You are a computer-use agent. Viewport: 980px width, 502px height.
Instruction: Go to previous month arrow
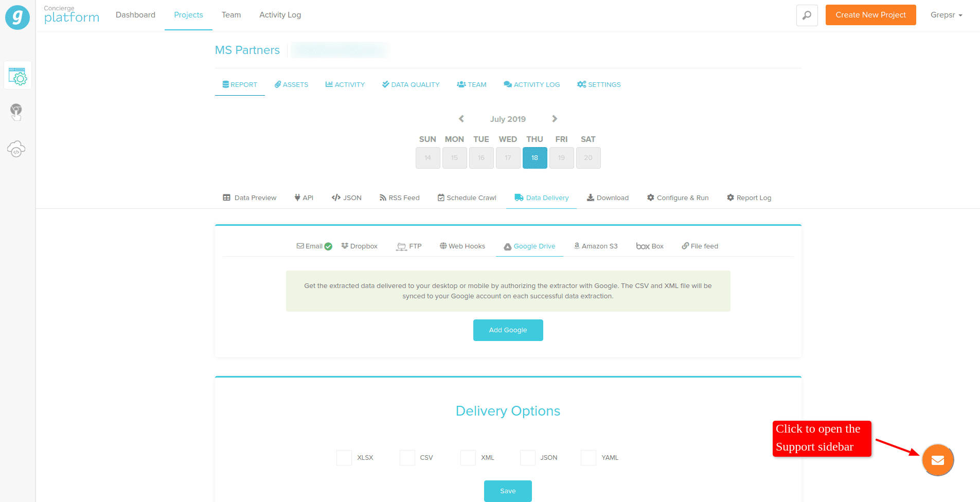(461, 119)
